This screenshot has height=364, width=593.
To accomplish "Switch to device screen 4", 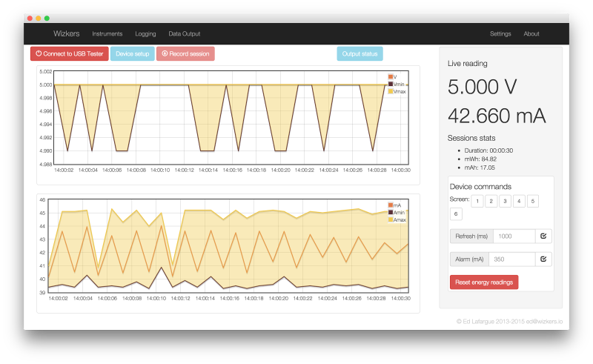I will (x=519, y=201).
